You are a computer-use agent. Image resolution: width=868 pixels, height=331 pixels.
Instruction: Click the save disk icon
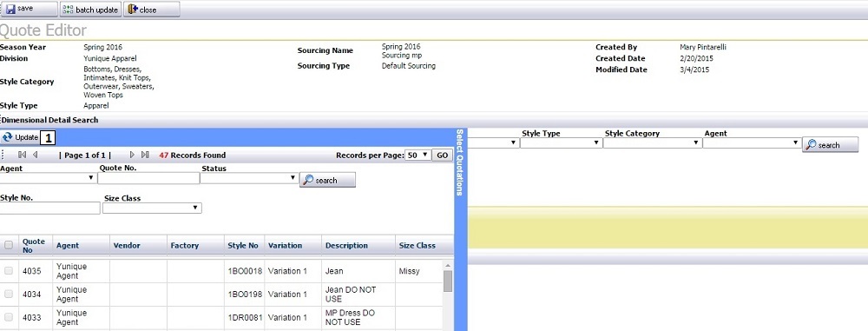pos(10,10)
